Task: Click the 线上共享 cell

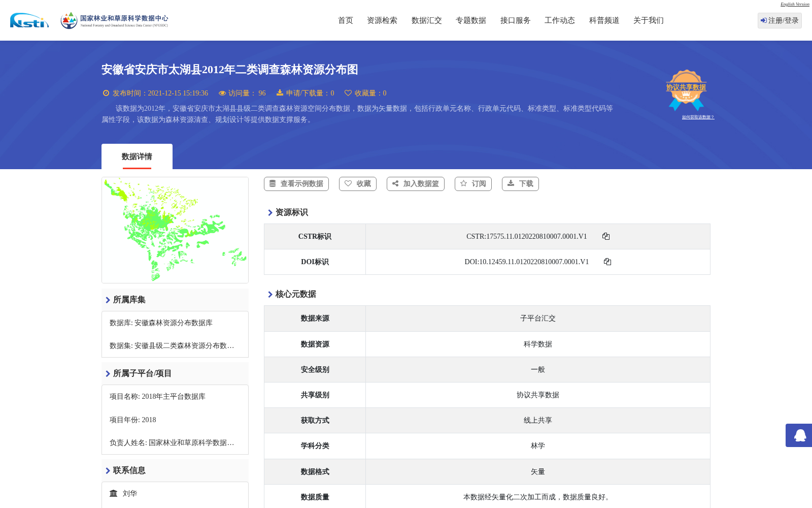Action: [x=537, y=421]
